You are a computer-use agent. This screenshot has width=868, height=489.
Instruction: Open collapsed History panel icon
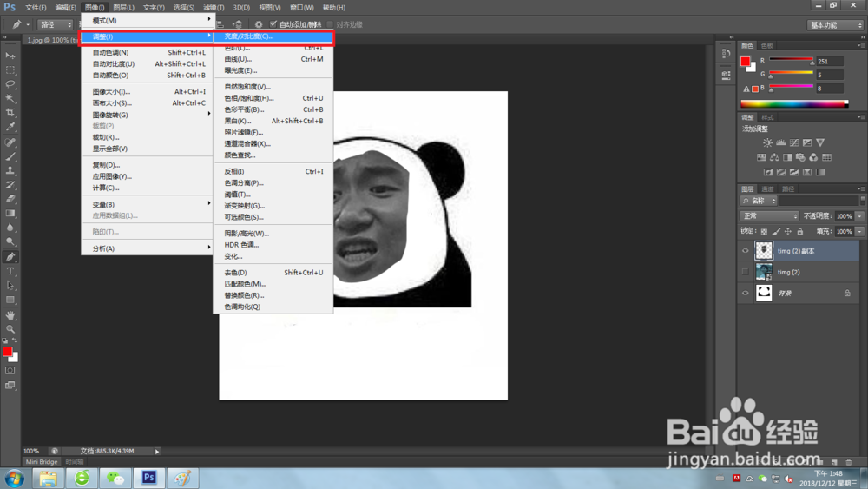(726, 54)
